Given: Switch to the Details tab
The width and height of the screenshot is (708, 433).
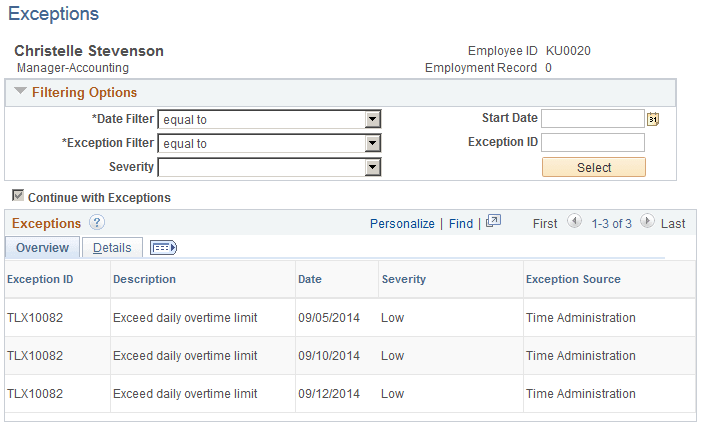Looking at the screenshot, I should (x=112, y=247).
